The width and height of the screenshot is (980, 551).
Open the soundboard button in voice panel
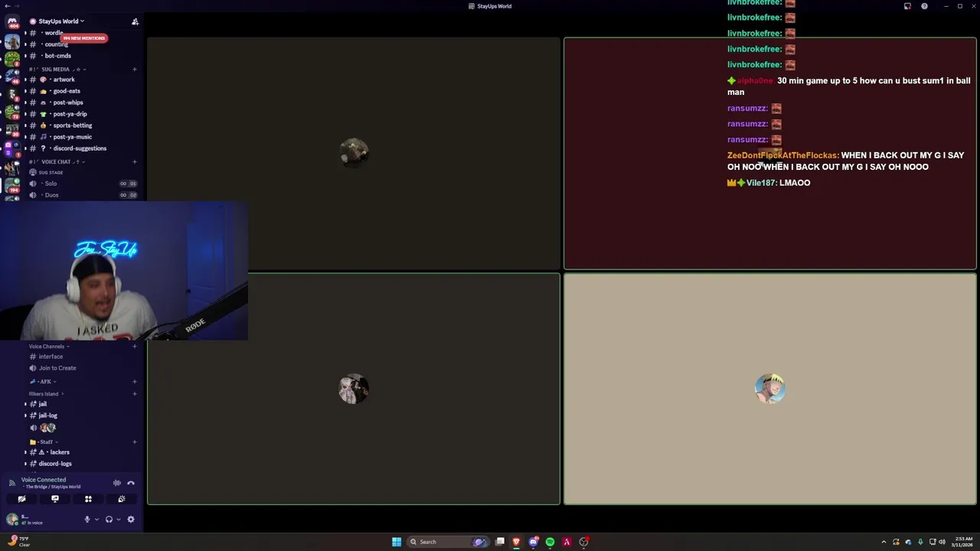click(x=122, y=499)
